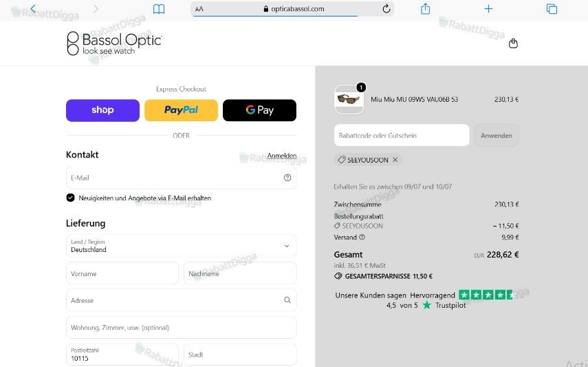Click the Kontakt section heading
The image size is (588, 367).
(x=82, y=155)
